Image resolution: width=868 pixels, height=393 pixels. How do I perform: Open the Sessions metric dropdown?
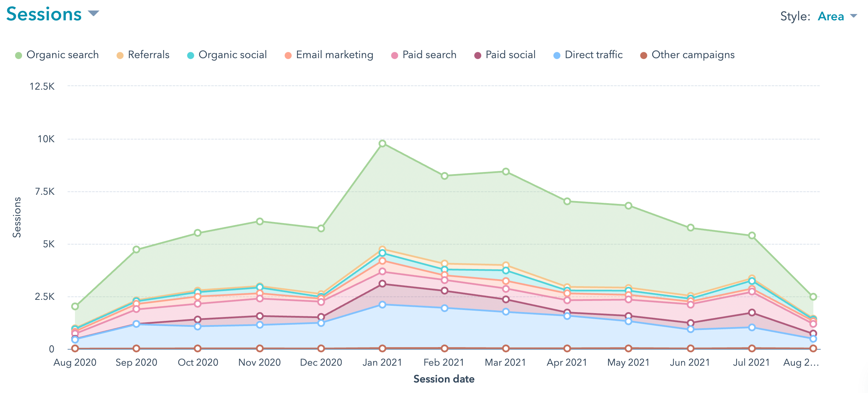coord(53,14)
